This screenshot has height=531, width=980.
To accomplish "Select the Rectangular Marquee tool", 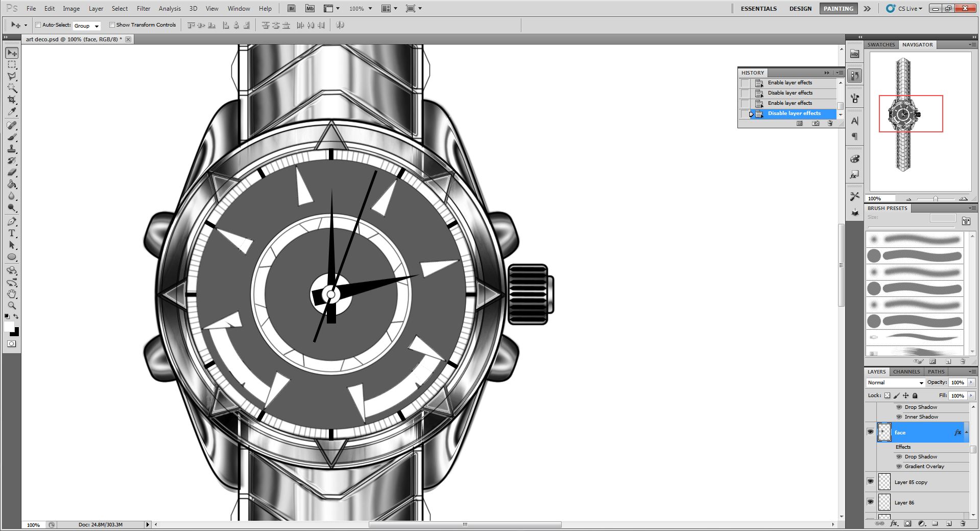I will coord(12,65).
